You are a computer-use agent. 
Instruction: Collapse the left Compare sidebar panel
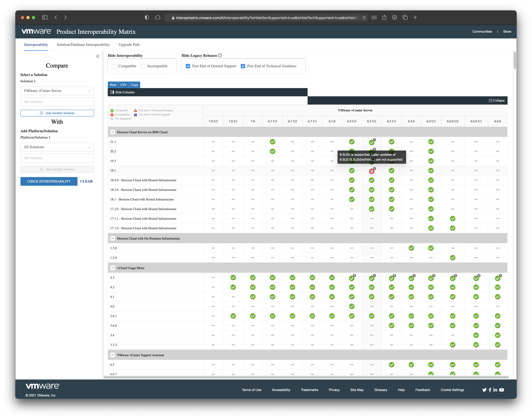98,56
